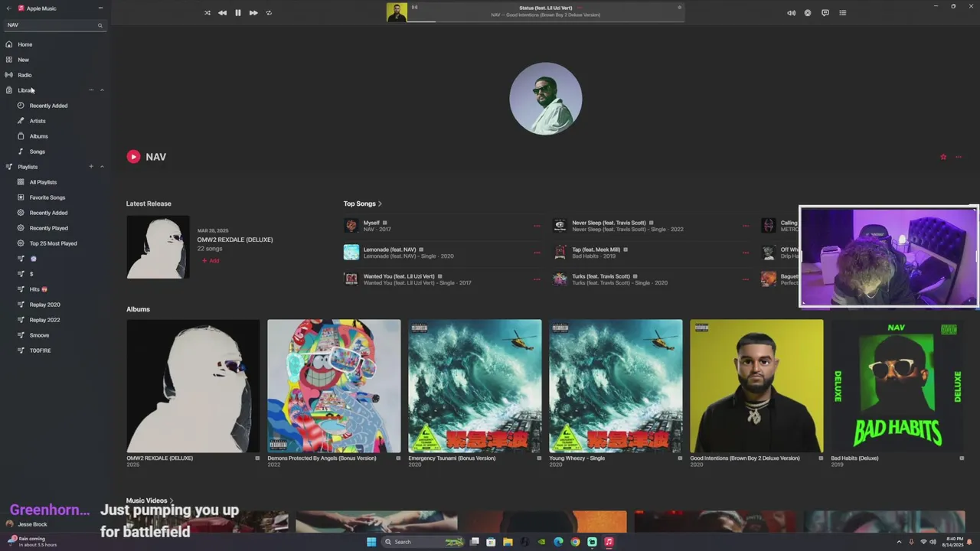Open Favorite Songs playlist
This screenshot has width=980, height=551.
(47, 197)
